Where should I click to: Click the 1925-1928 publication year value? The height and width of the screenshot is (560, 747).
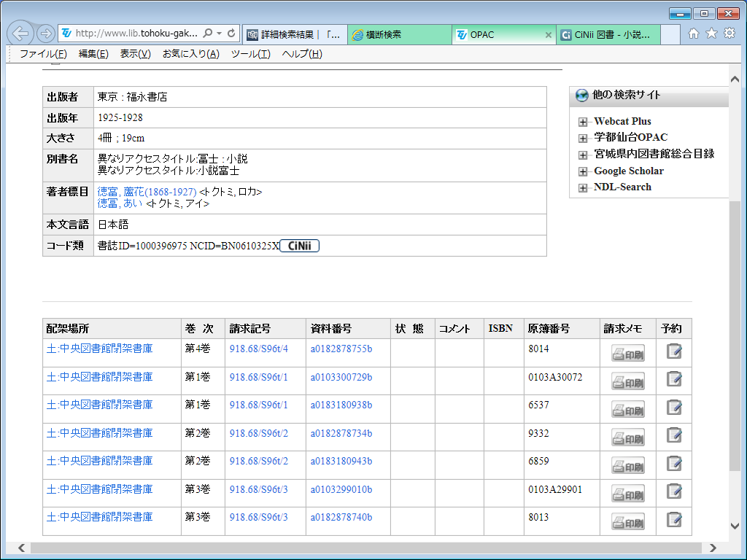[120, 117]
